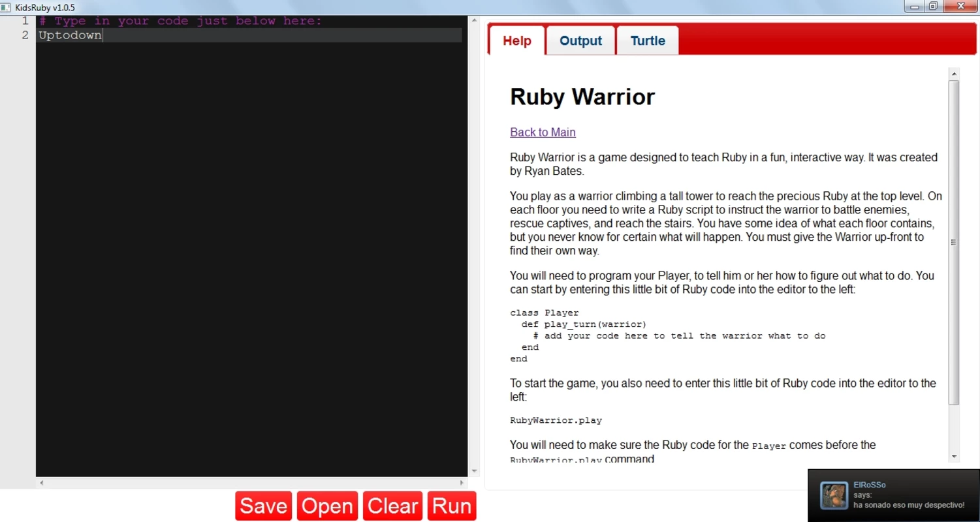Minimize the KidsRuby window
This screenshot has height=522, width=980.
coord(914,7)
